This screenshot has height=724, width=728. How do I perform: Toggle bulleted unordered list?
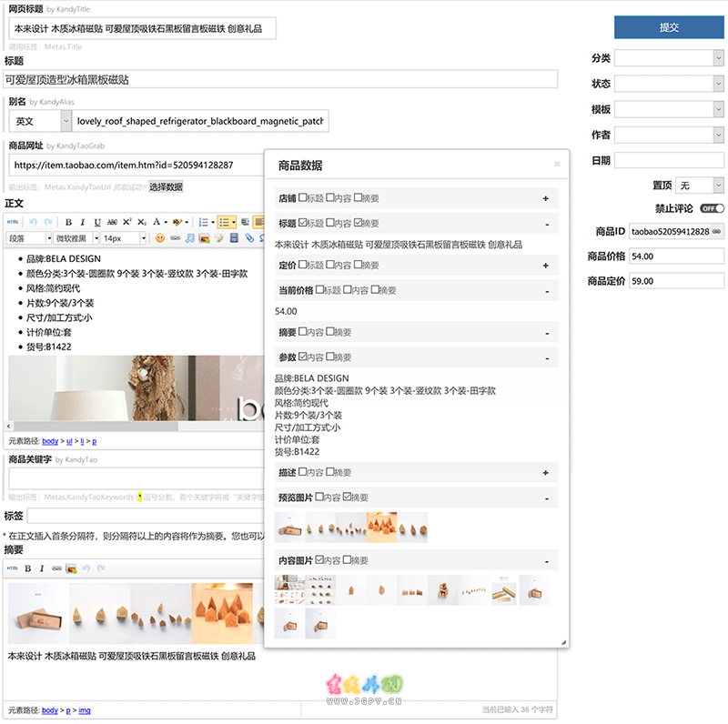coord(224,222)
